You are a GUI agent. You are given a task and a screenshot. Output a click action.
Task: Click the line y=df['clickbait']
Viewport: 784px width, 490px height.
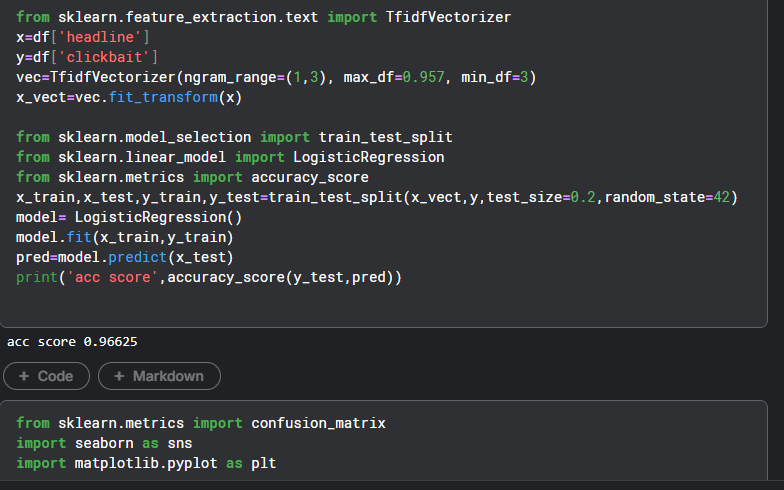pos(87,57)
